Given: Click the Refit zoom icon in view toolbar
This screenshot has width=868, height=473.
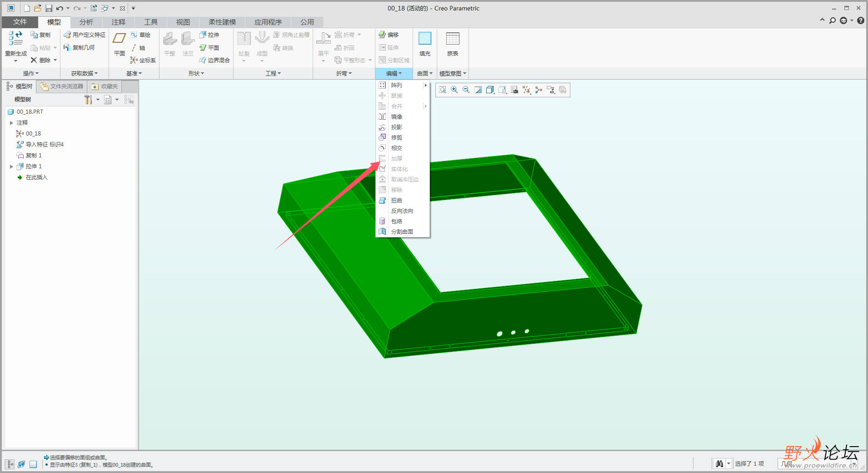Looking at the screenshot, I should point(443,90).
